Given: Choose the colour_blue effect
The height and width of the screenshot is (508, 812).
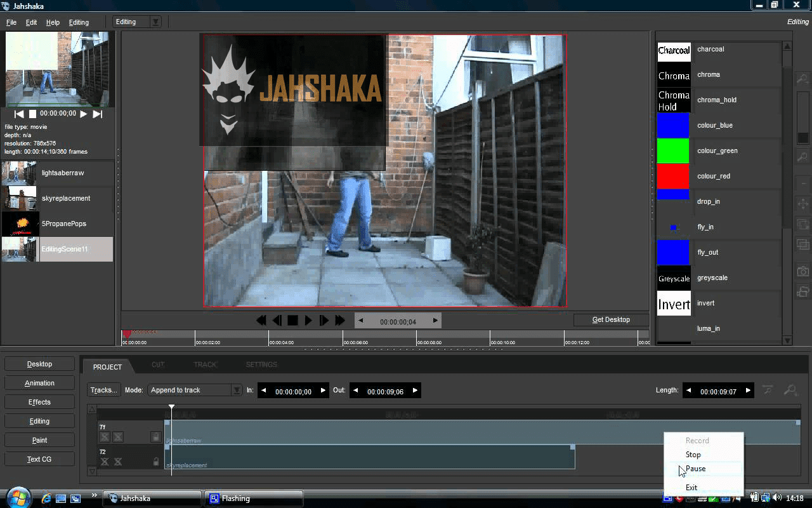Looking at the screenshot, I should click(x=719, y=126).
